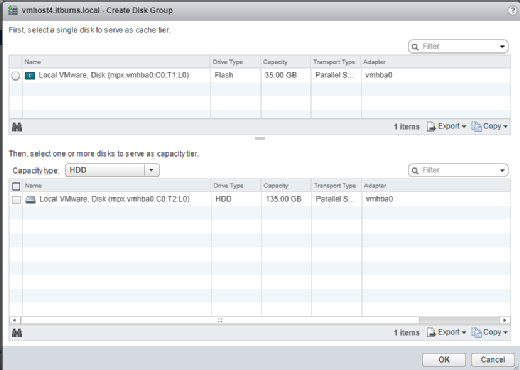Click the HDD disk icon for mpx.vmhba0:C0:T2:L0
Viewport: 520px width, 370px height.
(x=30, y=200)
